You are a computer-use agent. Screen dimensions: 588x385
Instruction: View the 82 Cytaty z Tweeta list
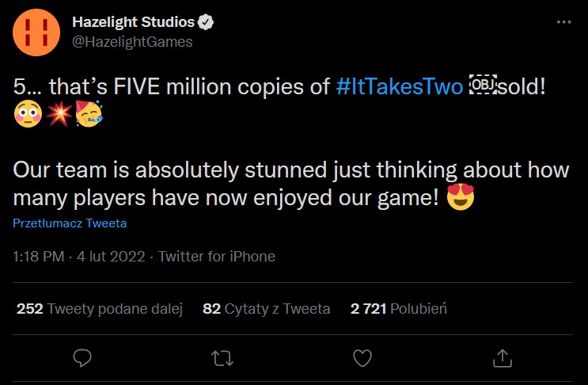267,309
